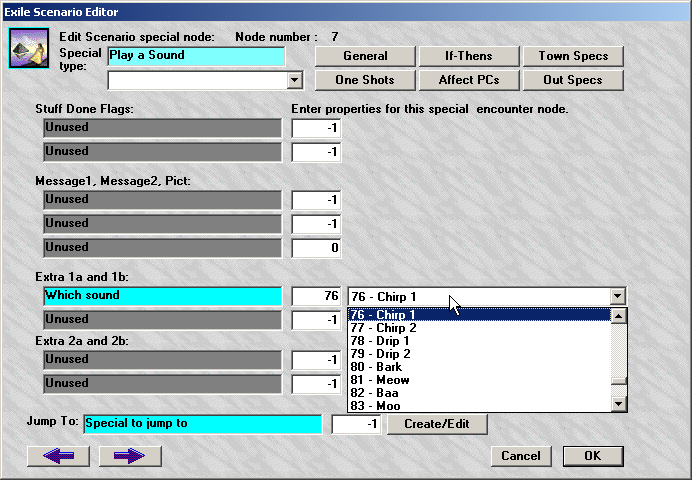This screenshot has width=692, height=480.
Task: Click Cancel to discard changes
Action: coord(521,456)
